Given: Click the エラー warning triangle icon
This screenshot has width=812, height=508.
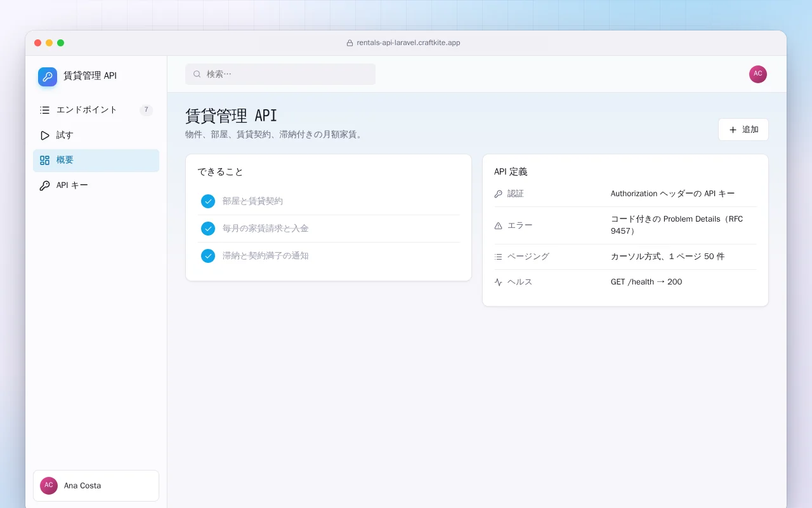Looking at the screenshot, I should 498,225.
